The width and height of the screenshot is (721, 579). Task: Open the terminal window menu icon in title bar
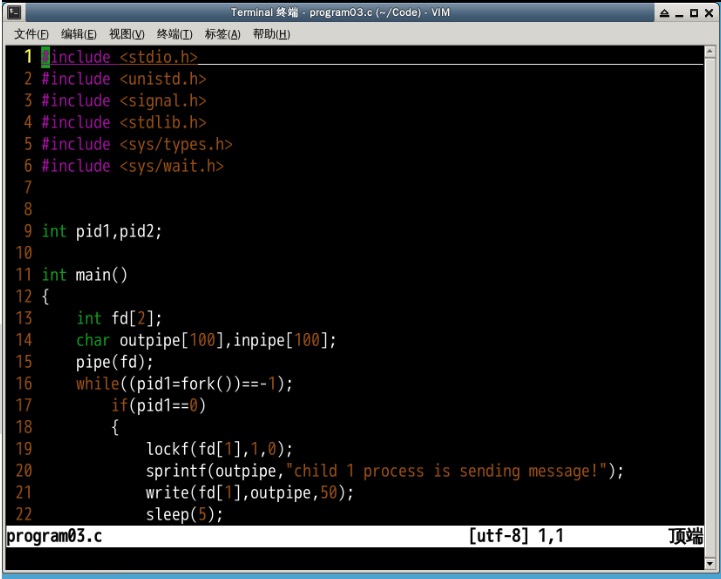coord(12,12)
